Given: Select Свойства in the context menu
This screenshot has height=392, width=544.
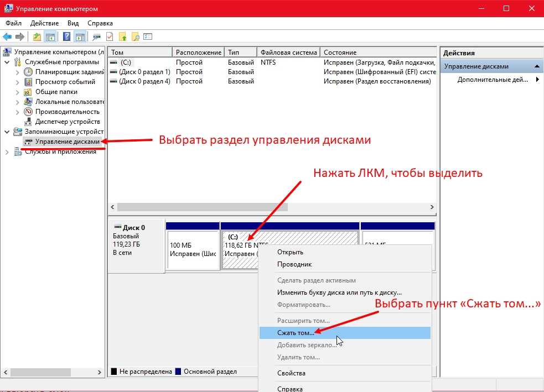Looking at the screenshot, I should pyautogui.click(x=291, y=373).
